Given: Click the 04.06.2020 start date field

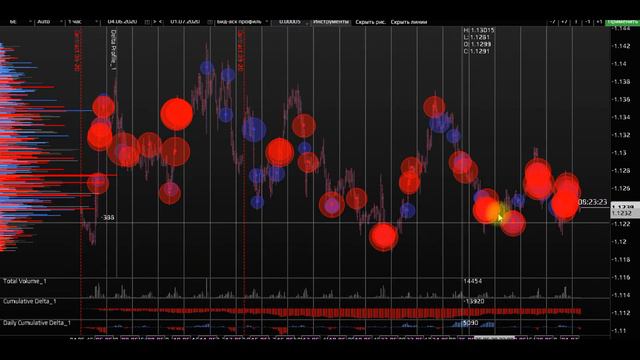Looking at the screenshot, I should (x=122, y=22).
